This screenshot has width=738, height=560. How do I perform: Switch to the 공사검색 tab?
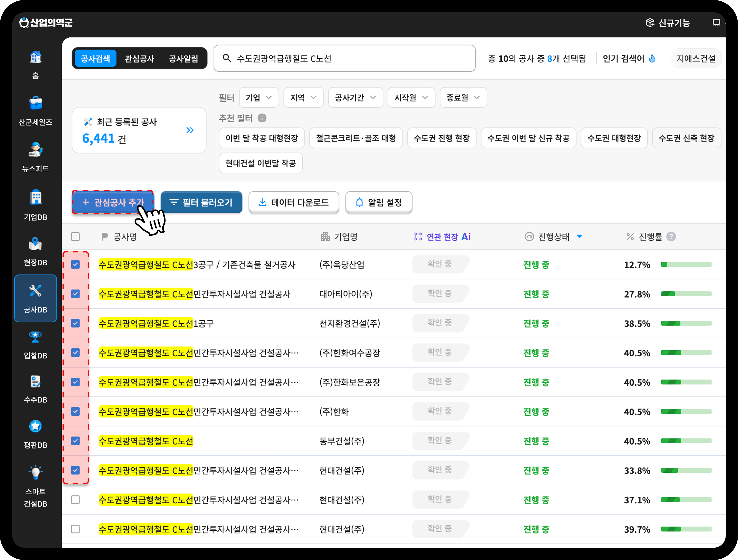pyautogui.click(x=95, y=58)
